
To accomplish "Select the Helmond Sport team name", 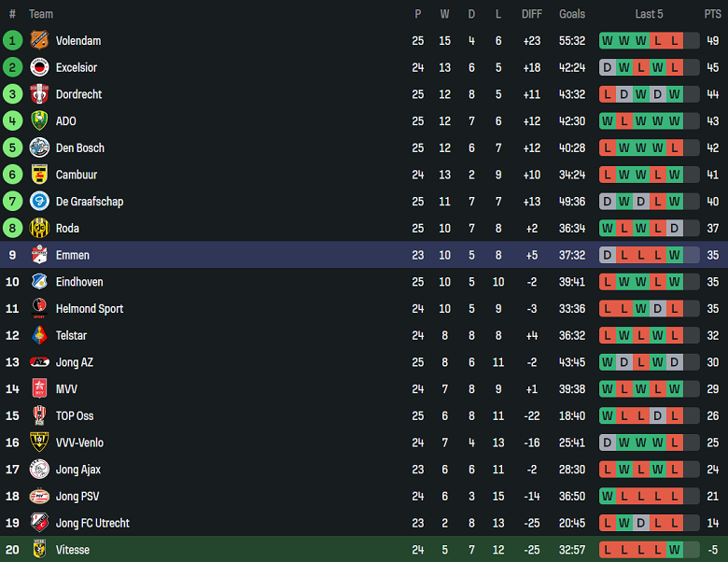I will [x=89, y=309].
